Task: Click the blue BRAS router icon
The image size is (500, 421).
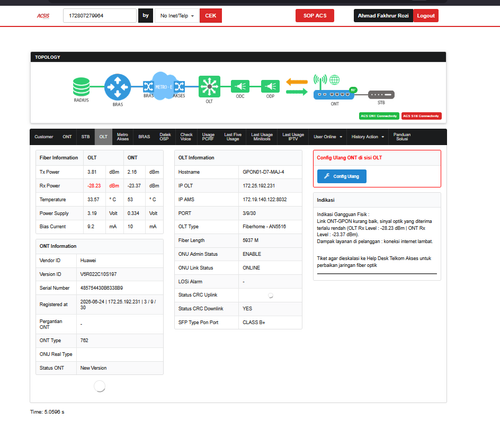Action: point(117,87)
